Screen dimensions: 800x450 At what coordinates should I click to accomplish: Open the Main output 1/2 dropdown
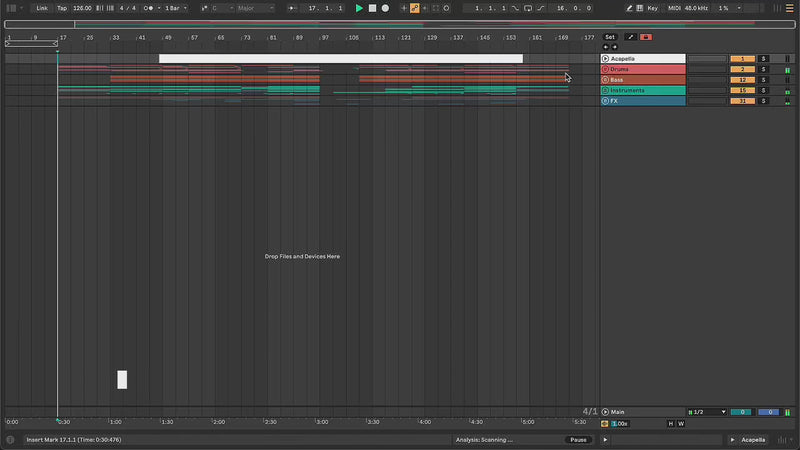[707, 412]
